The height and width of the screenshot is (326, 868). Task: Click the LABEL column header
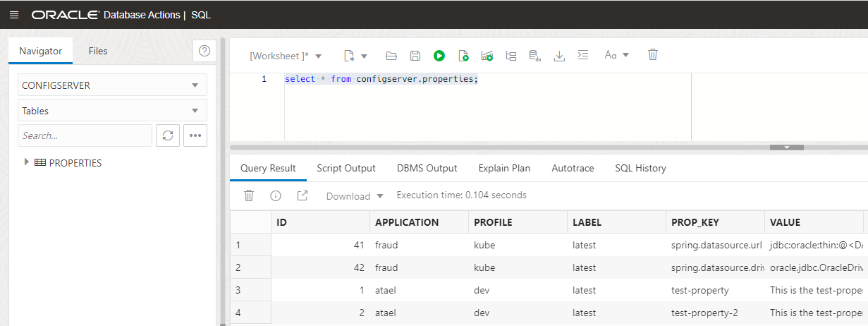coord(617,222)
